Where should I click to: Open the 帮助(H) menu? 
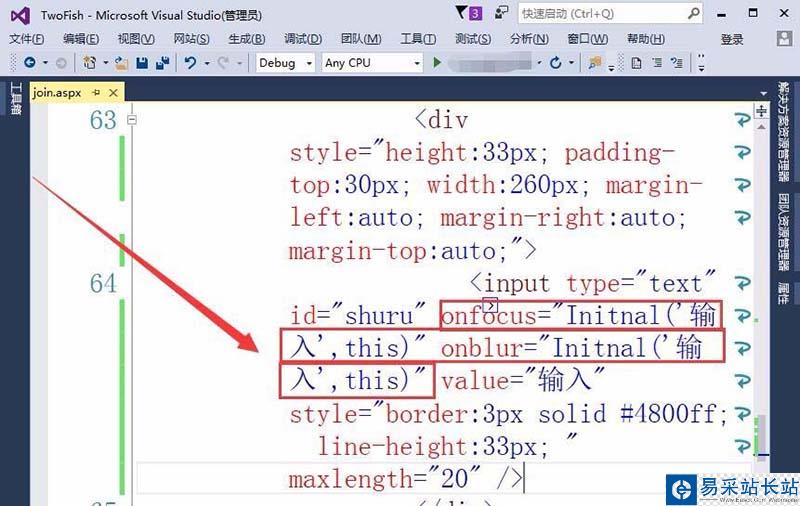645,39
